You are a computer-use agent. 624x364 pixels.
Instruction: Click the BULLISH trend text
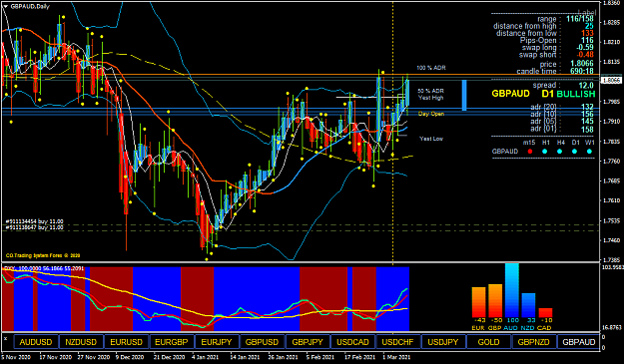[x=576, y=94]
